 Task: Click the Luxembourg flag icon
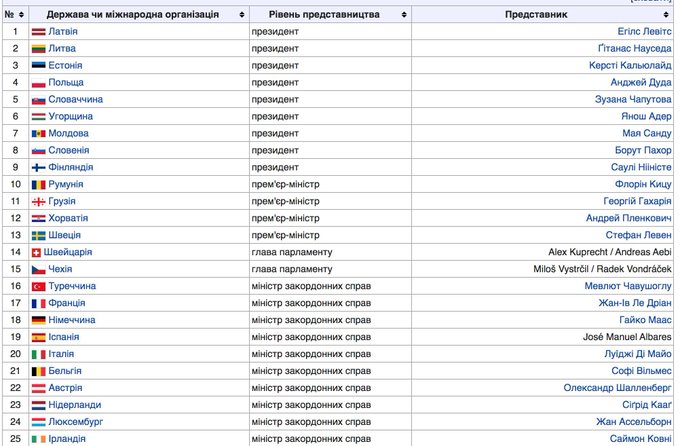click(39, 422)
